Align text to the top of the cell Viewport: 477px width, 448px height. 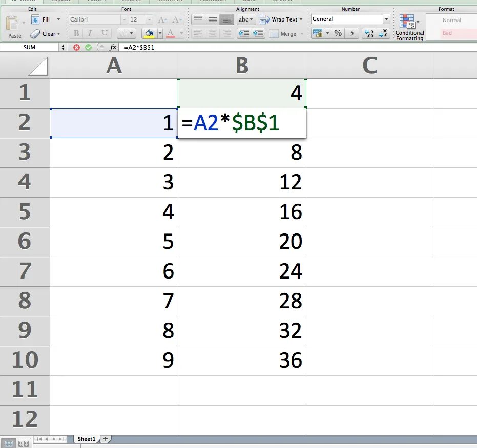(x=198, y=20)
